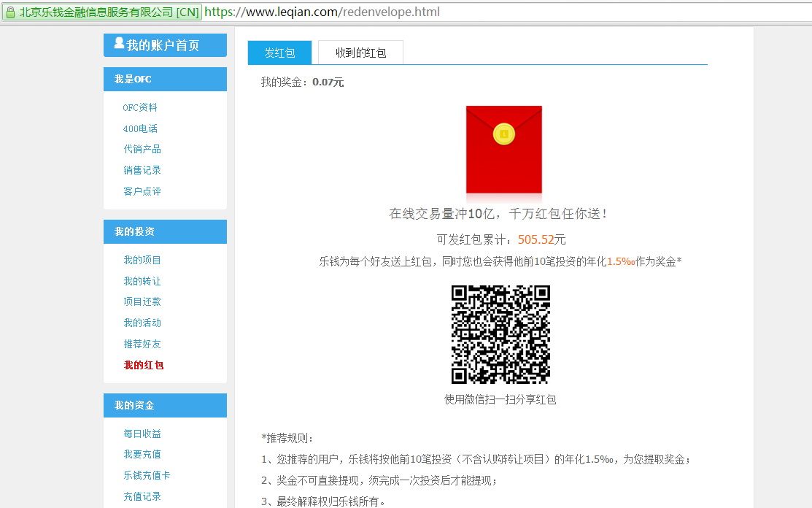Screen dimensions: 812x508
Task: Open the 每日收益 link
Action: click(x=142, y=434)
